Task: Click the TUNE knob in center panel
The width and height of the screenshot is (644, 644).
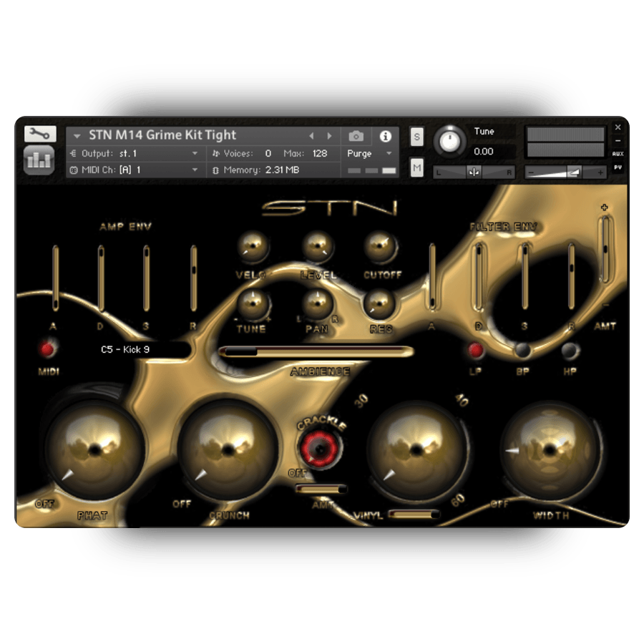Action: (253, 304)
